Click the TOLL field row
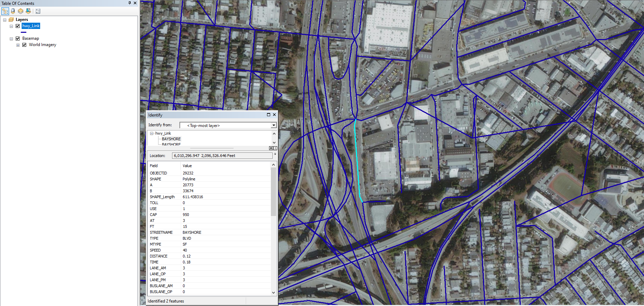644x306 pixels. (209, 203)
